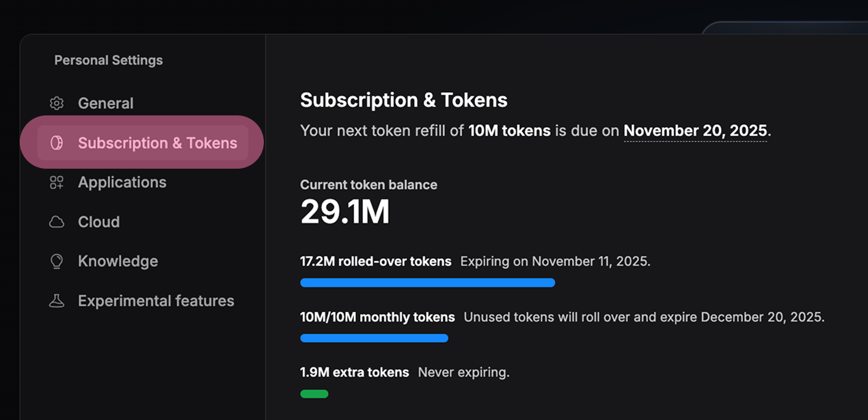This screenshot has height=420, width=868.
Task: Open the Cloud settings page
Action: pos(98,221)
